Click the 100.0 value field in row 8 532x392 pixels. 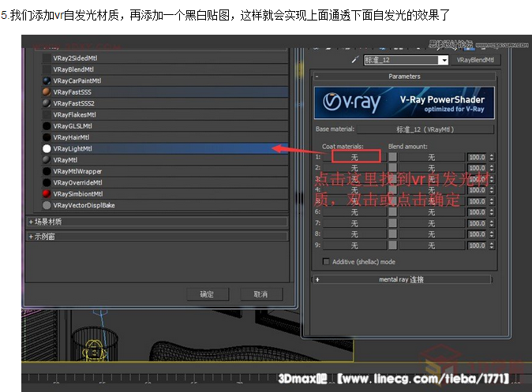478,234
